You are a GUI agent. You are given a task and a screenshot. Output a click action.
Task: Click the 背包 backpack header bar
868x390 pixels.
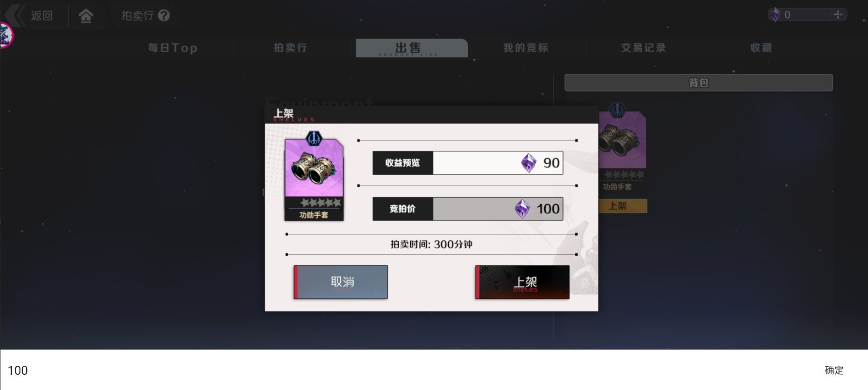[699, 83]
